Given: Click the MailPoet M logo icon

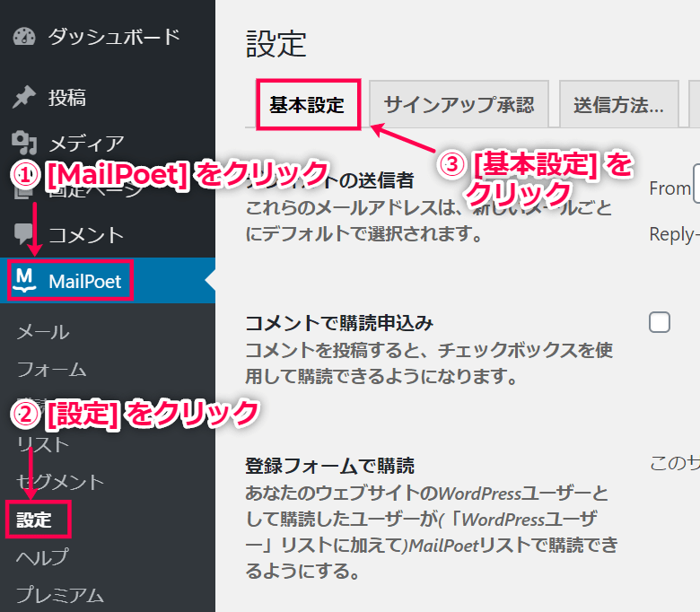Looking at the screenshot, I should click(x=24, y=280).
